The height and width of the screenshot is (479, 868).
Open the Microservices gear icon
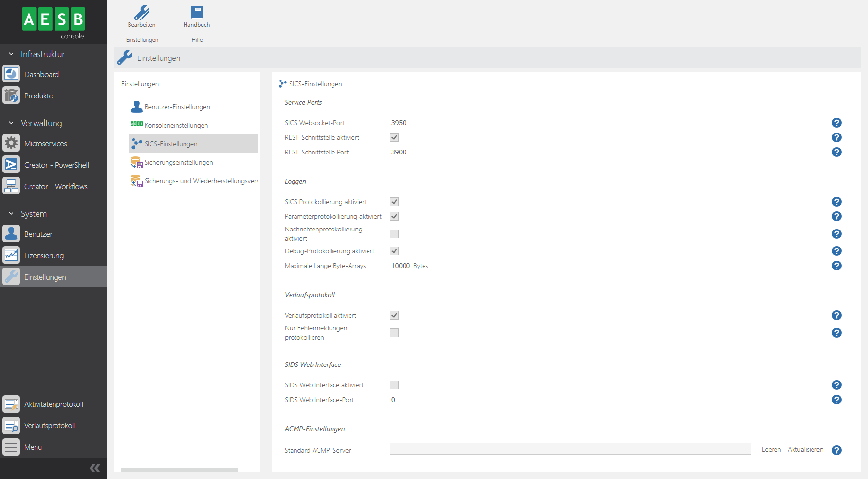11,143
